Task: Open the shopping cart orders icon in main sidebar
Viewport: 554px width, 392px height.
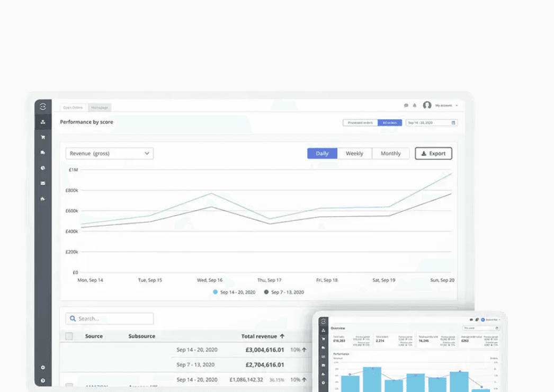Action: pos(43,137)
